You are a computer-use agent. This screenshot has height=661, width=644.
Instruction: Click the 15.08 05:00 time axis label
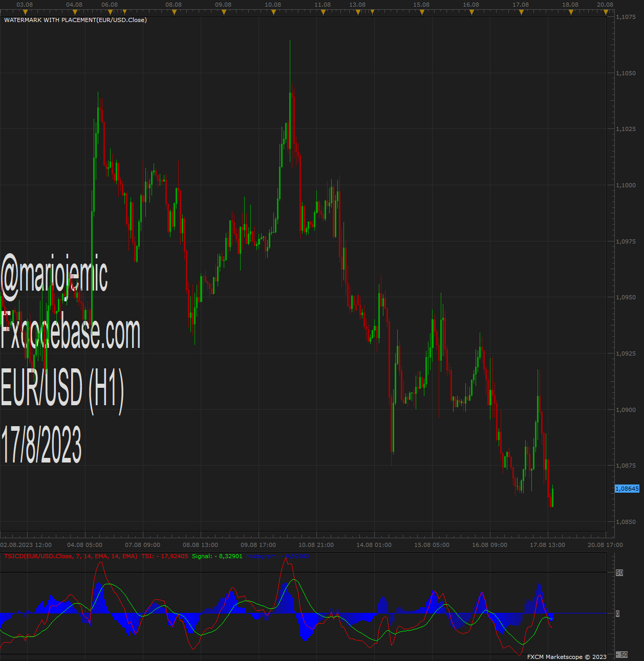click(432, 545)
